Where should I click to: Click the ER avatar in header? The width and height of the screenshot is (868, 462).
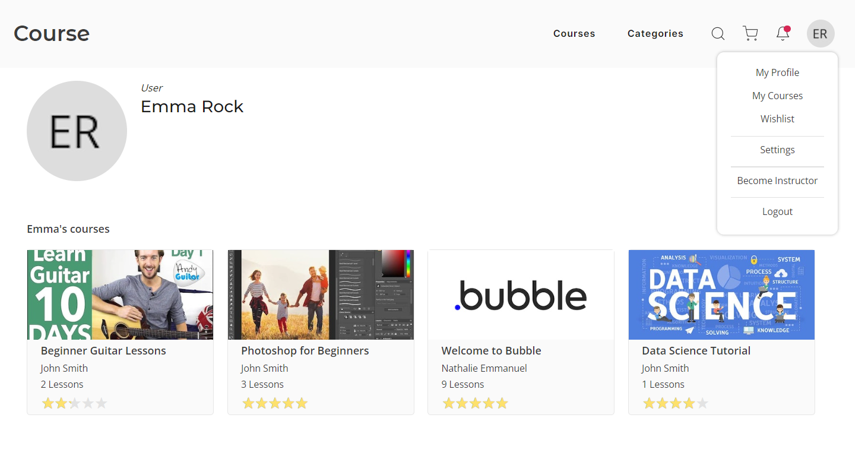click(820, 34)
